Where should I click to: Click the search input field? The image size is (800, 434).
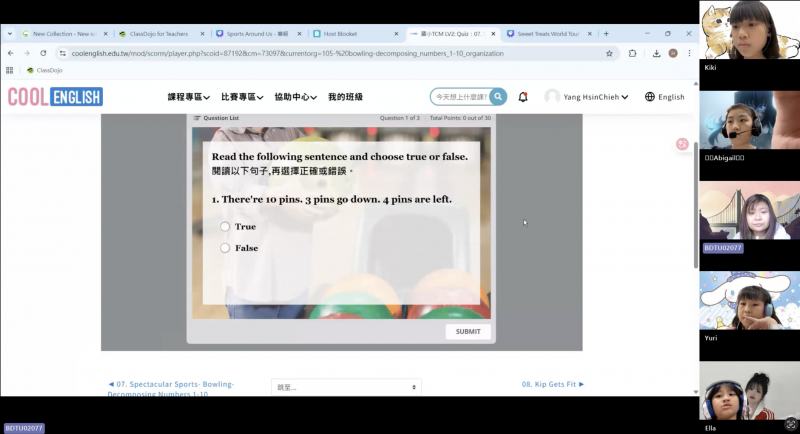pos(461,97)
